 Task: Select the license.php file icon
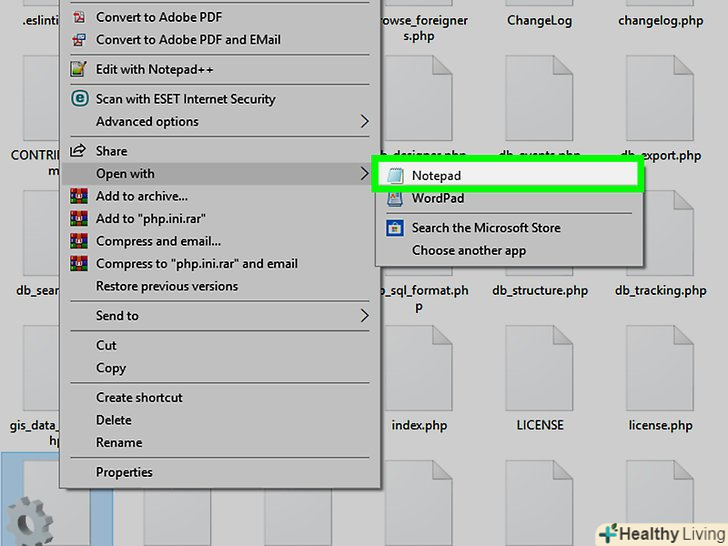point(660,368)
